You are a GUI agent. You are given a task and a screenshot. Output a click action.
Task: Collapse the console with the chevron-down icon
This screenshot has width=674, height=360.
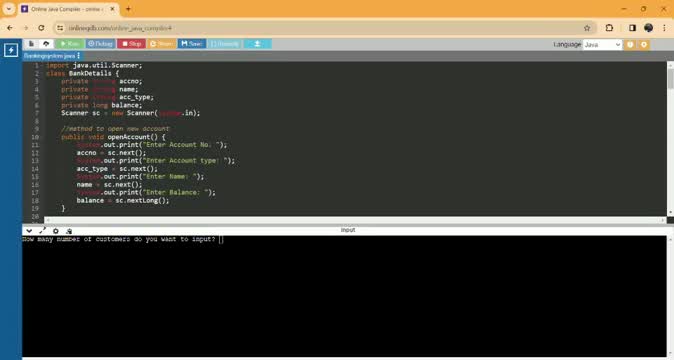coord(29,231)
